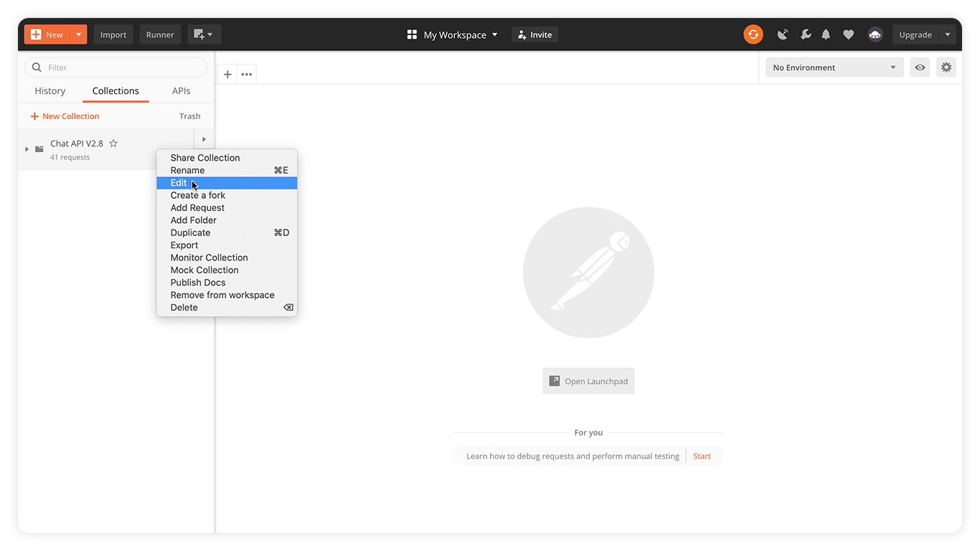Screen dimensions: 980x551
Task: Choose Share Collection from context menu
Action: (x=227, y=158)
